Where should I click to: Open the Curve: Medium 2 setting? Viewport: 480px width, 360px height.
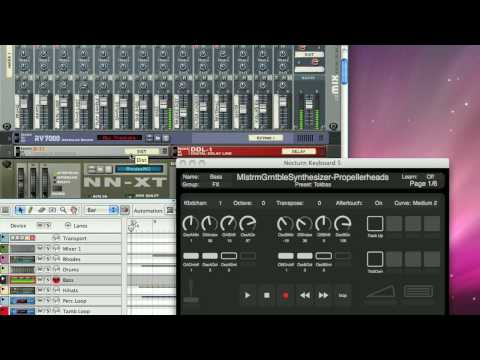point(416,203)
